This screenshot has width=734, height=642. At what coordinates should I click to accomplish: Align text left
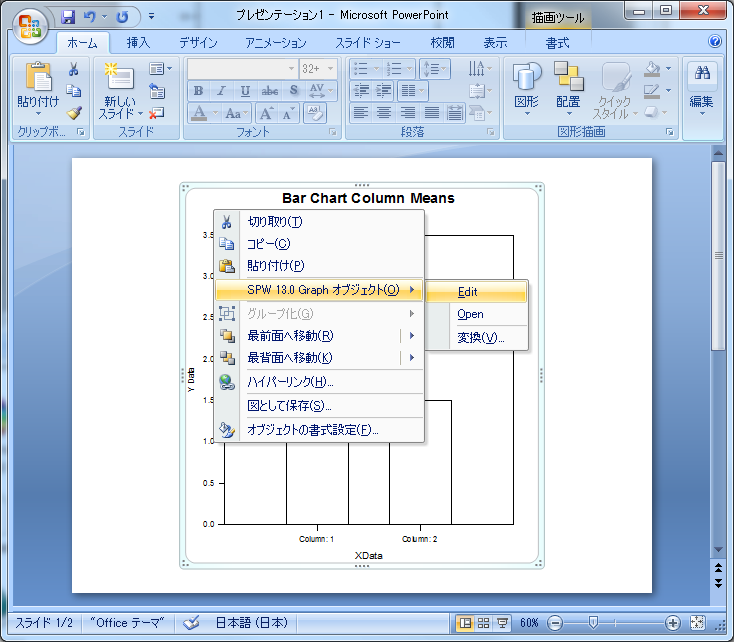pyautogui.click(x=361, y=113)
